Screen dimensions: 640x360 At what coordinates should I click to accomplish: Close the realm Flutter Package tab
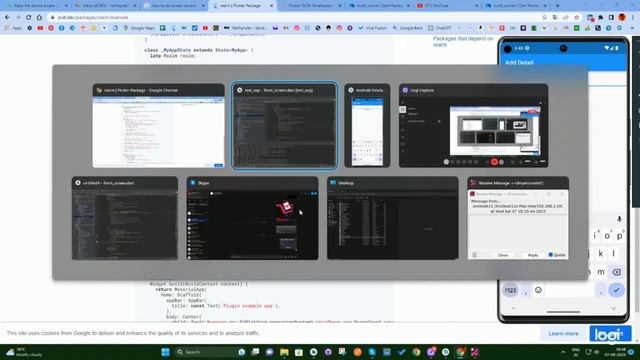tap(271, 6)
